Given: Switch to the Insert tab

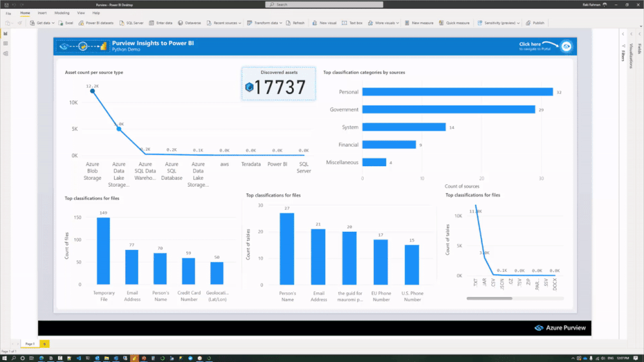Looking at the screenshot, I should coord(42,13).
